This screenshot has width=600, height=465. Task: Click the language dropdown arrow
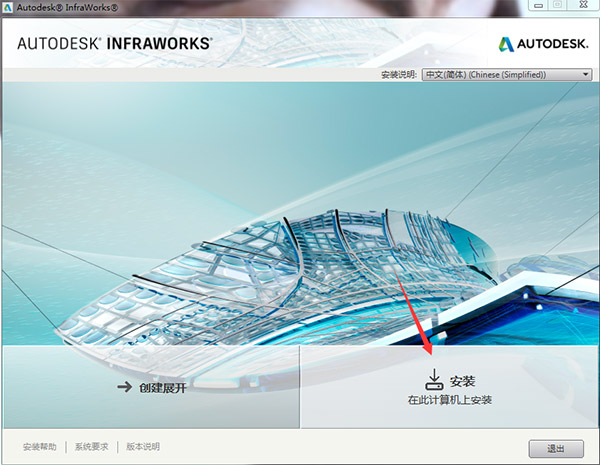pos(585,74)
